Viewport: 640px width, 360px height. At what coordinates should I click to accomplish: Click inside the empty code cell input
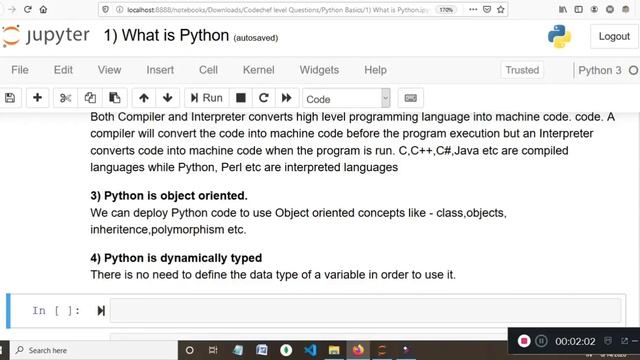click(365, 310)
